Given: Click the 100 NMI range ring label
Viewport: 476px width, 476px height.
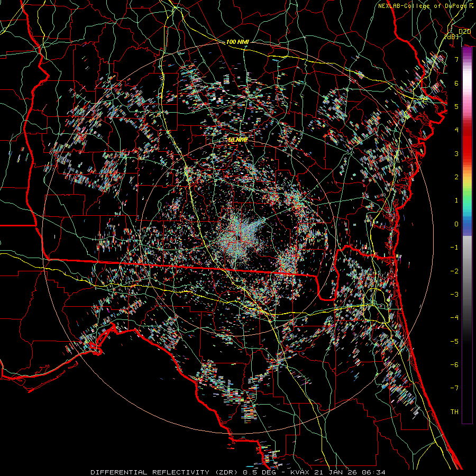Looking at the screenshot, I should pos(237,42).
